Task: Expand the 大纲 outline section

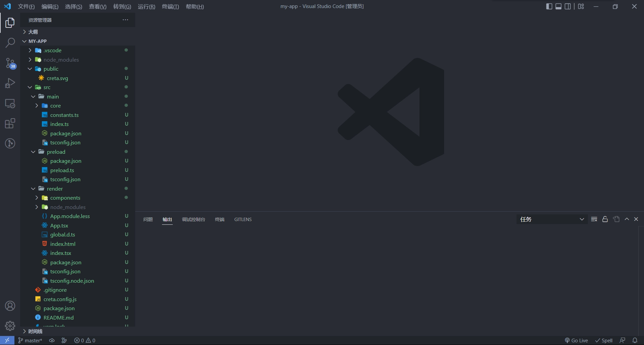Action: (x=78, y=32)
